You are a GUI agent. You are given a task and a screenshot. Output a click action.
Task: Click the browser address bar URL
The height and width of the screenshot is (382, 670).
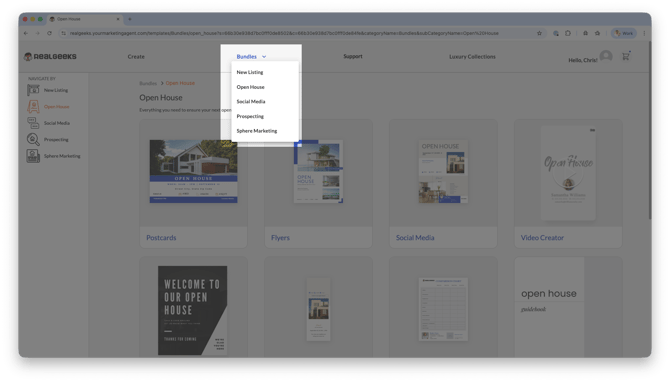pos(284,33)
